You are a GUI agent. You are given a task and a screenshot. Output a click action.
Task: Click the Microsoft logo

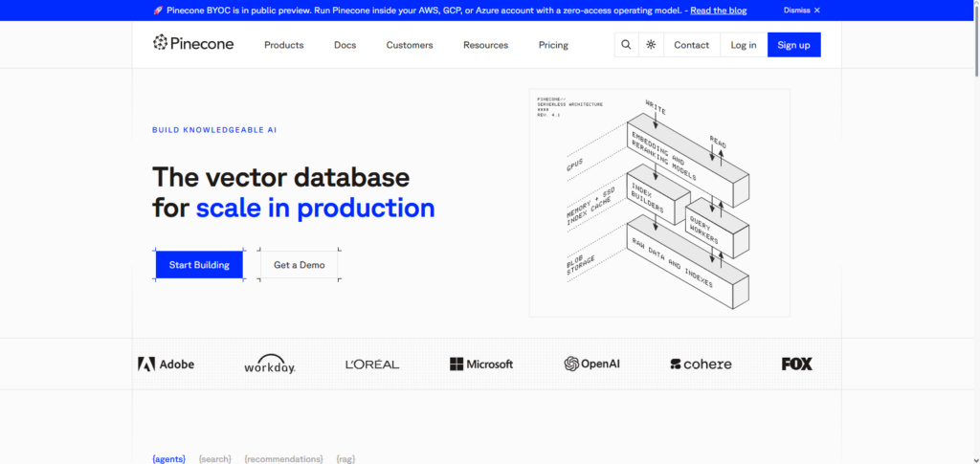[x=481, y=364]
